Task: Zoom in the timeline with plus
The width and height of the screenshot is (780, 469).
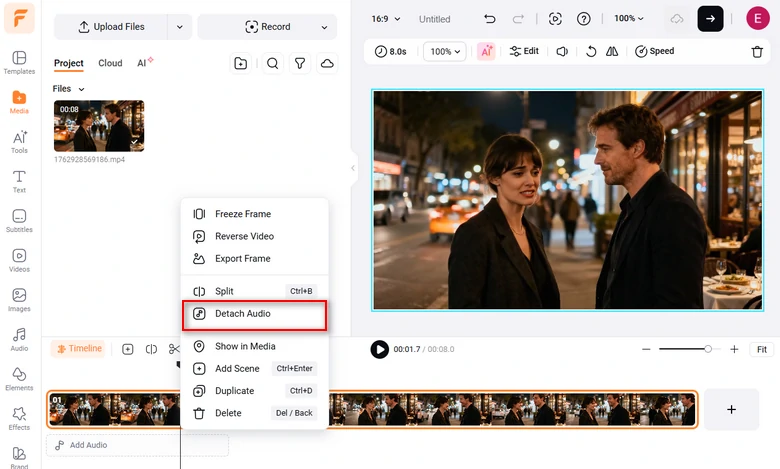Action: point(734,349)
